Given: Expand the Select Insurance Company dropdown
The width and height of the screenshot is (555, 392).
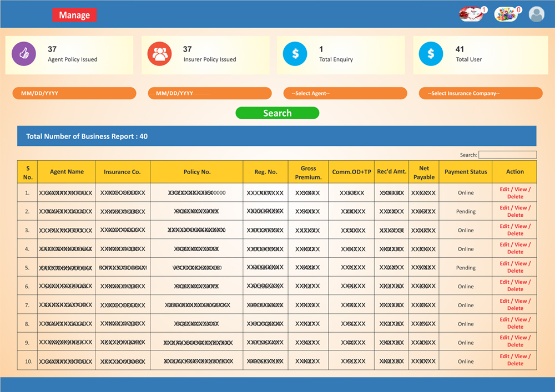Looking at the screenshot, I should coord(480,93).
